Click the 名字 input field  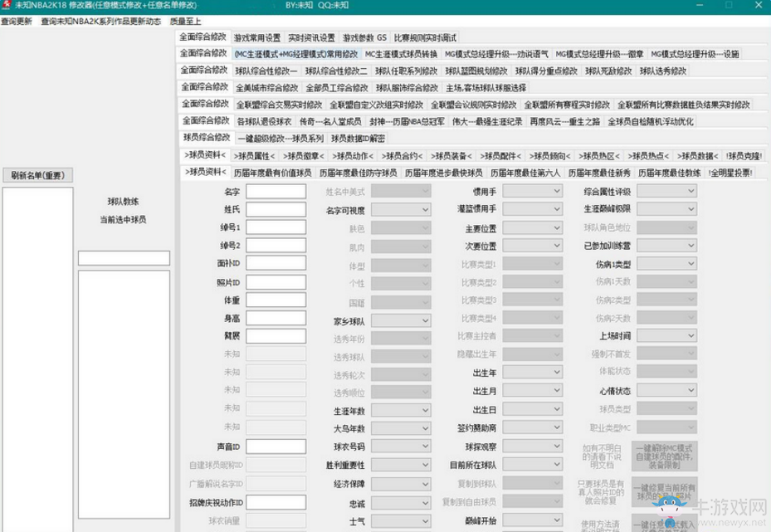276,191
